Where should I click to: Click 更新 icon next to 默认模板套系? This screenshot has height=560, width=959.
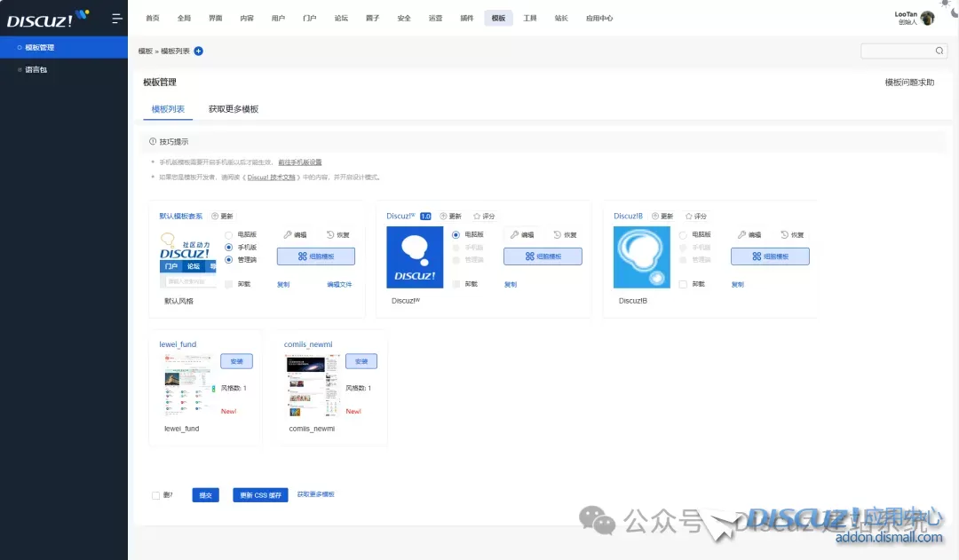click(x=215, y=216)
